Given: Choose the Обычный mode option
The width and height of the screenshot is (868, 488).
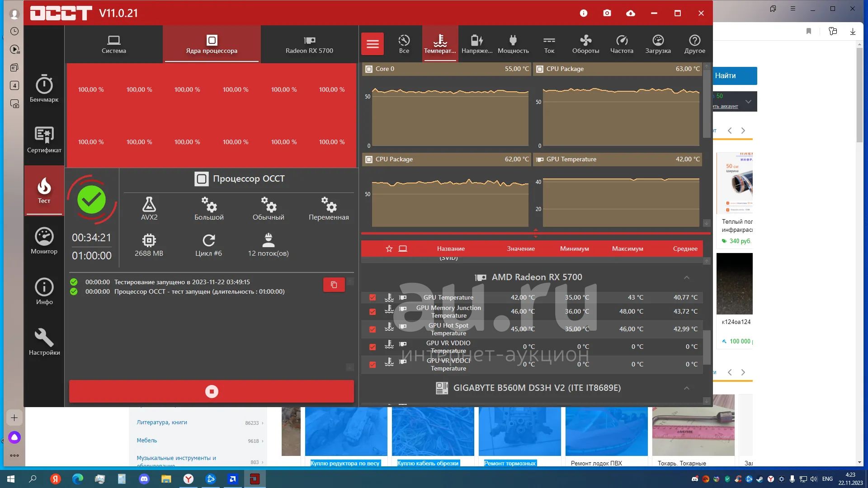Looking at the screenshot, I should [269, 209].
